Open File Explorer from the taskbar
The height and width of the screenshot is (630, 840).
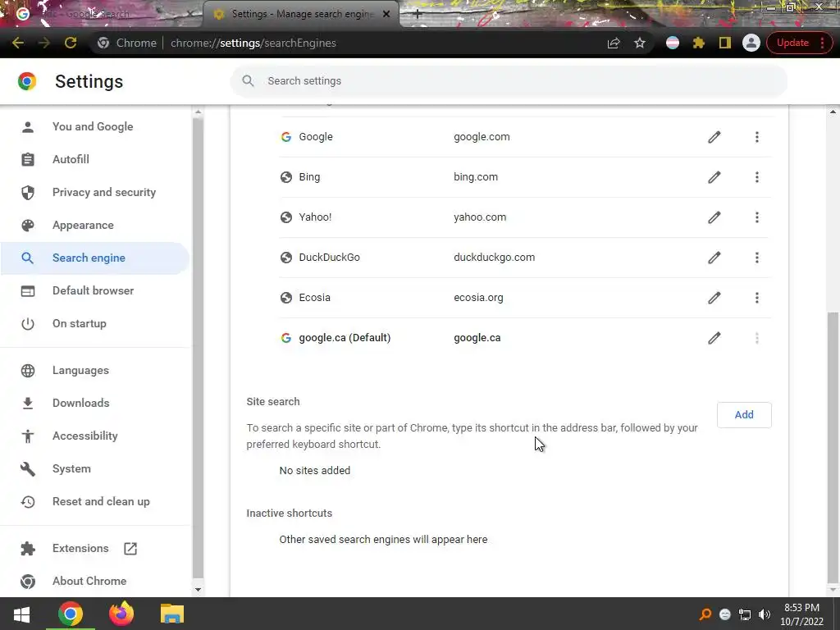pyautogui.click(x=172, y=614)
